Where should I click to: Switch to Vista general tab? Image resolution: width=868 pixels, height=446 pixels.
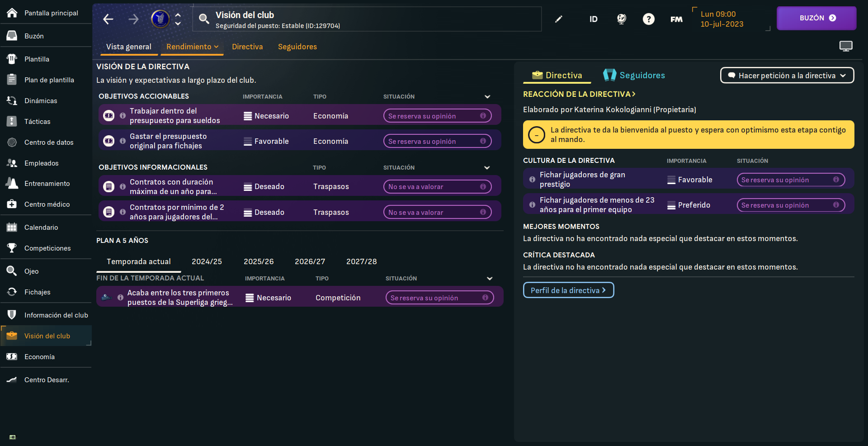(x=129, y=47)
